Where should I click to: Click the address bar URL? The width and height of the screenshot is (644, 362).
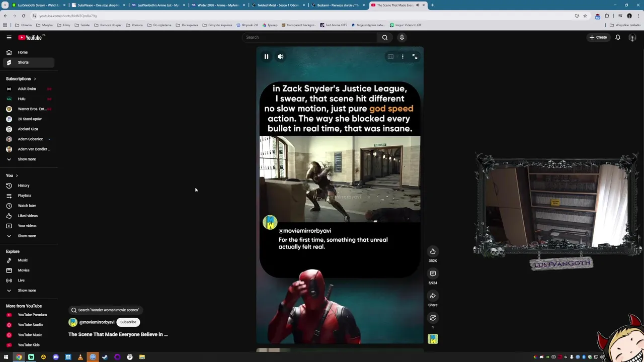click(x=68, y=16)
